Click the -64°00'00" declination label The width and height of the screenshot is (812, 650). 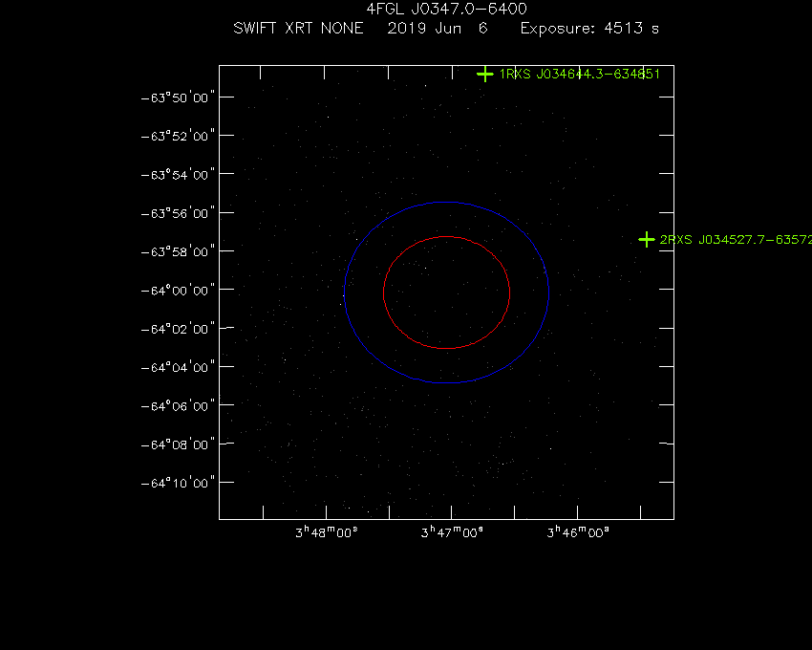pyautogui.click(x=178, y=291)
